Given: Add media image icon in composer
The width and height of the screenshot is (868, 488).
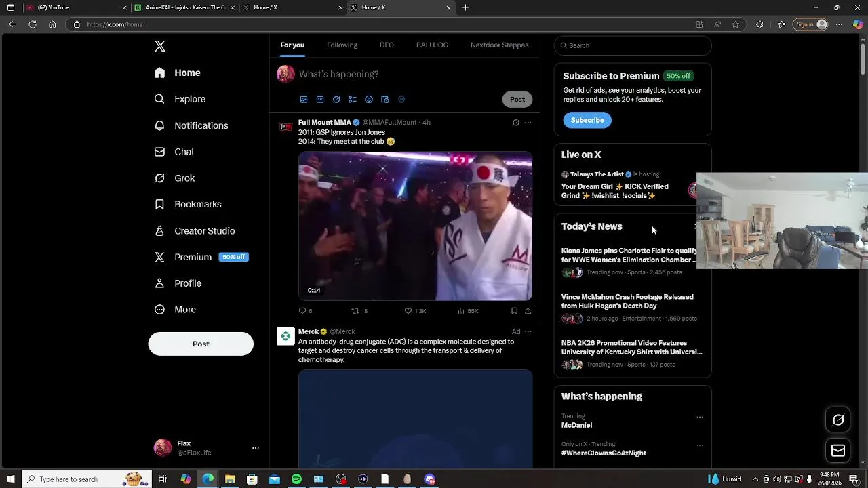Looking at the screenshot, I should coord(304,100).
